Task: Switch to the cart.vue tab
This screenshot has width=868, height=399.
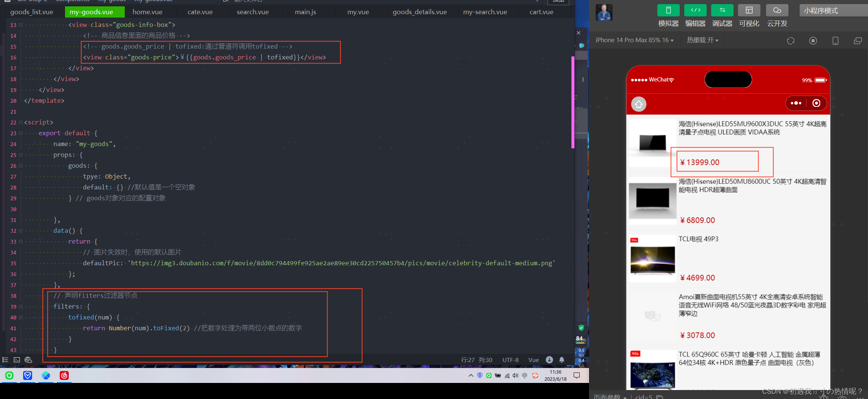Action: tap(542, 12)
